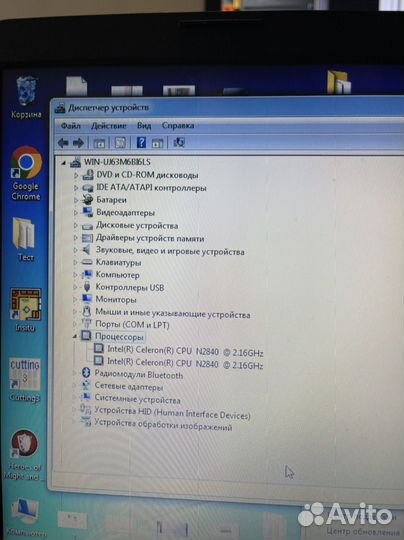Select Порты (COM и LPT) item
The height and width of the screenshot is (540, 404).
[132, 324]
